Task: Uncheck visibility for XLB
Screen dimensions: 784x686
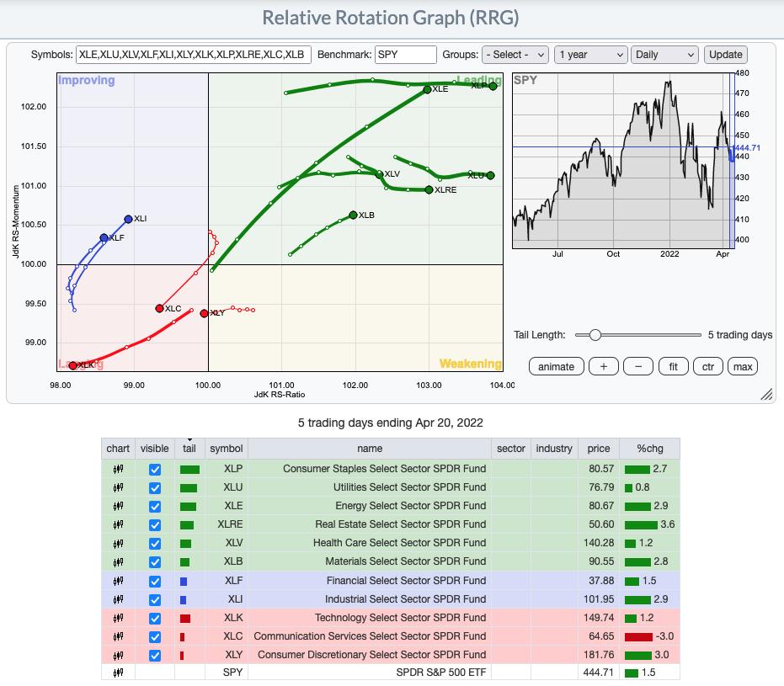Action: click(155, 562)
